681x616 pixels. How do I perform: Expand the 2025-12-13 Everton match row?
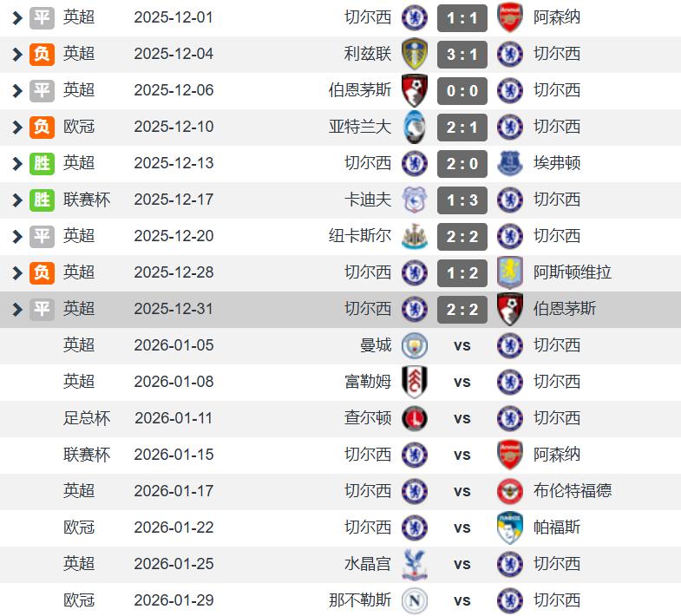click(17, 163)
